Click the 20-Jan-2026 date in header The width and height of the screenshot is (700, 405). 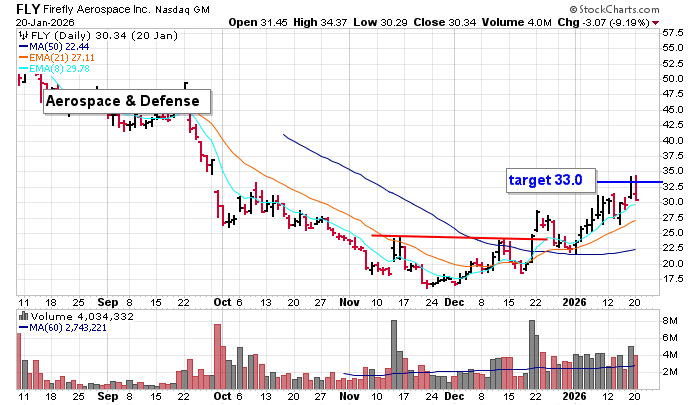coord(34,22)
